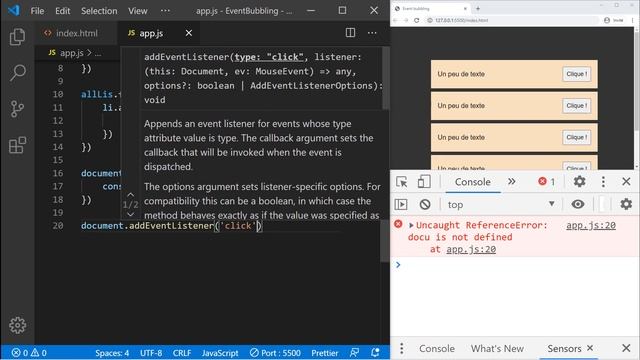Activate DevTools inspect element tool
Screen dimensions: 640x360
402,182
